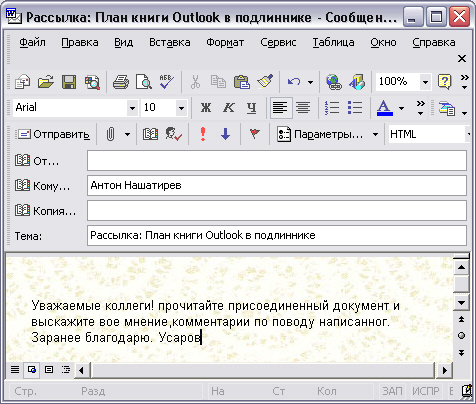Set low importance with blue down arrow
This screenshot has width=476, height=404.
[x=226, y=134]
